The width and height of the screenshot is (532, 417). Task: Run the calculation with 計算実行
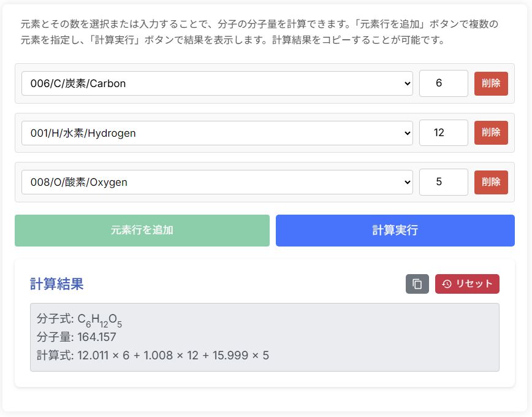(x=395, y=231)
